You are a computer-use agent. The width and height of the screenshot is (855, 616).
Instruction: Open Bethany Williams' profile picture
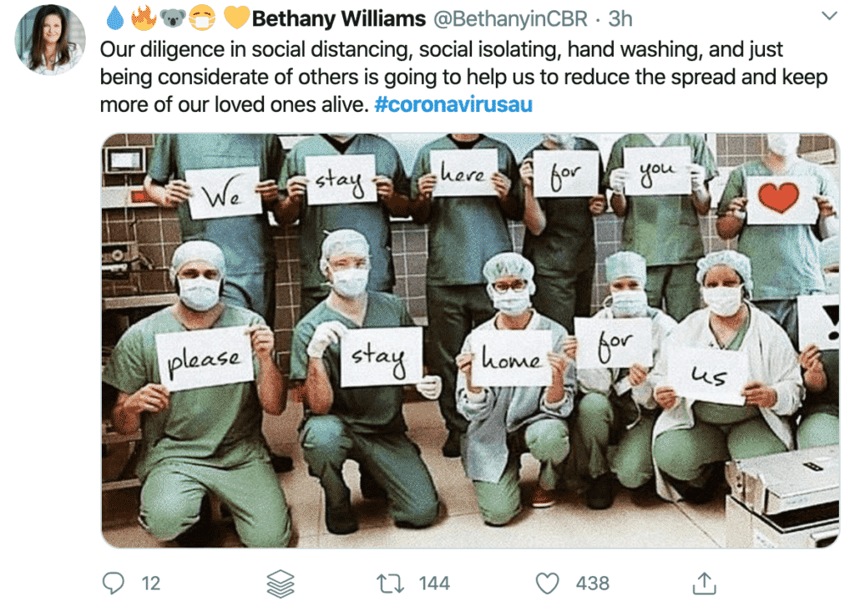[50, 39]
